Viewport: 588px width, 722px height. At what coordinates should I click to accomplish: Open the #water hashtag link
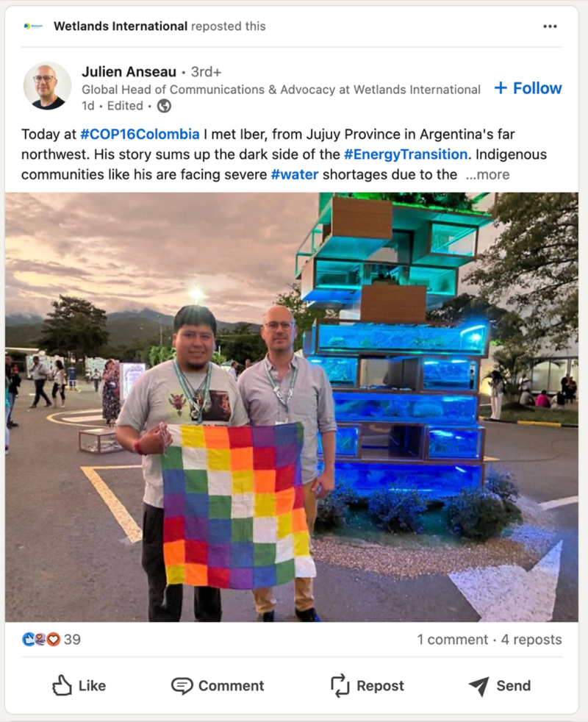295,174
